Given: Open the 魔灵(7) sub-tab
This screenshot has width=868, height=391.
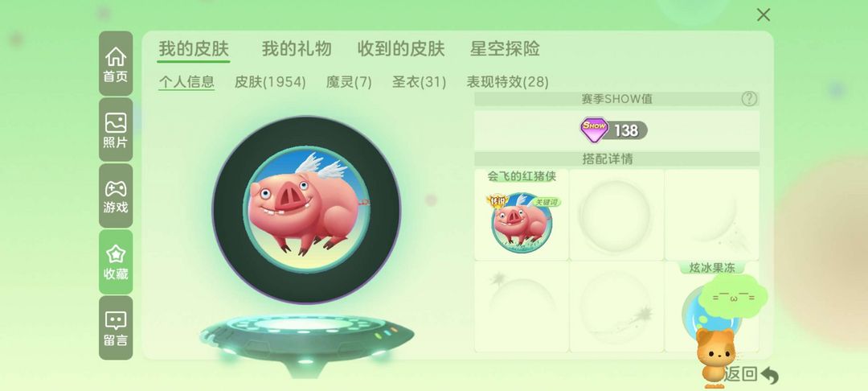Looking at the screenshot, I should 349,82.
